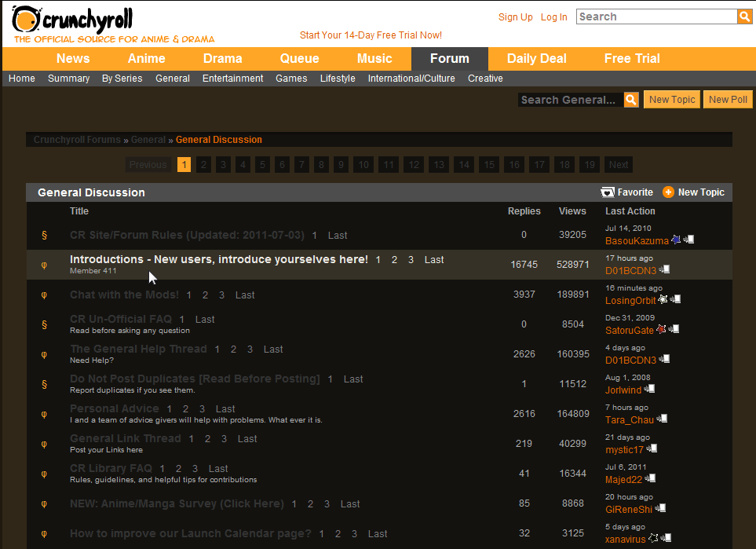Click the New Topic button near search
The height and width of the screenshot is (549, 756).
[x=672, y=100]
